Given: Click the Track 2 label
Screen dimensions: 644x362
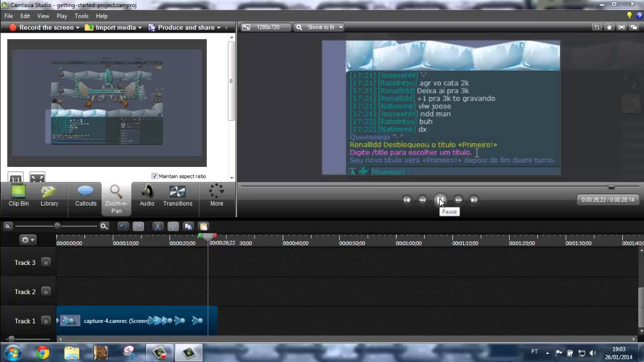Looking at the screenshot, I should pyautogui.click(x=25, y=292).
